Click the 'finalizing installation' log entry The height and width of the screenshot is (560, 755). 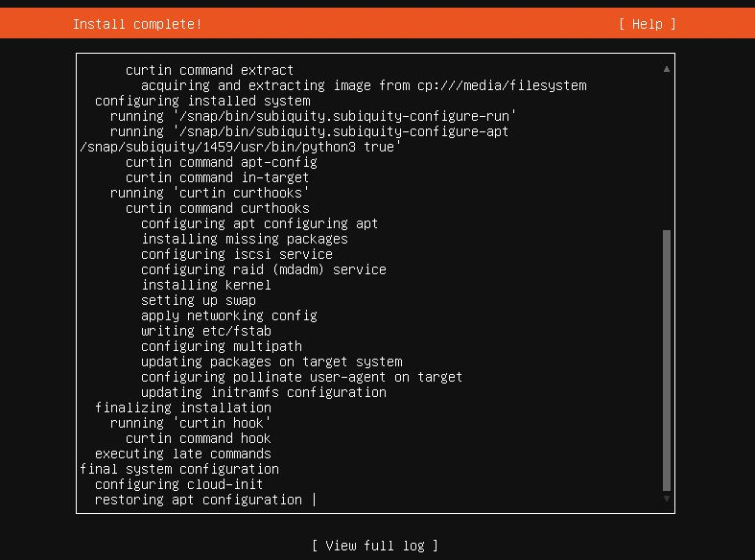pos(183,408)
